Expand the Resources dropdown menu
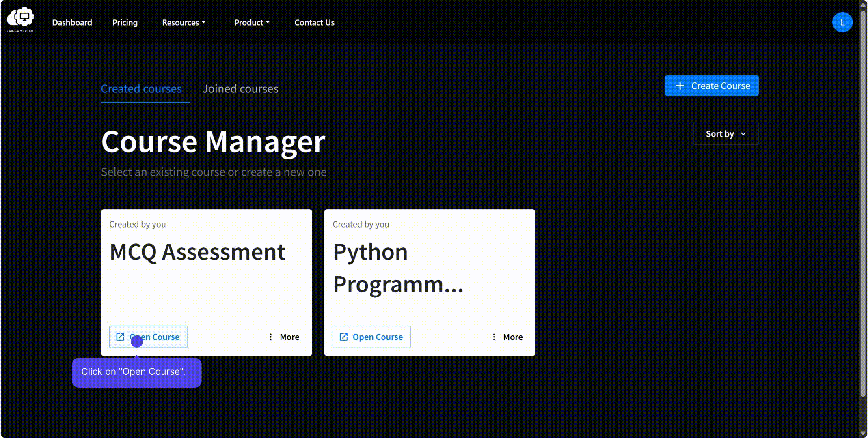Screen dimensions: 868x438 (x=184, y=23)
